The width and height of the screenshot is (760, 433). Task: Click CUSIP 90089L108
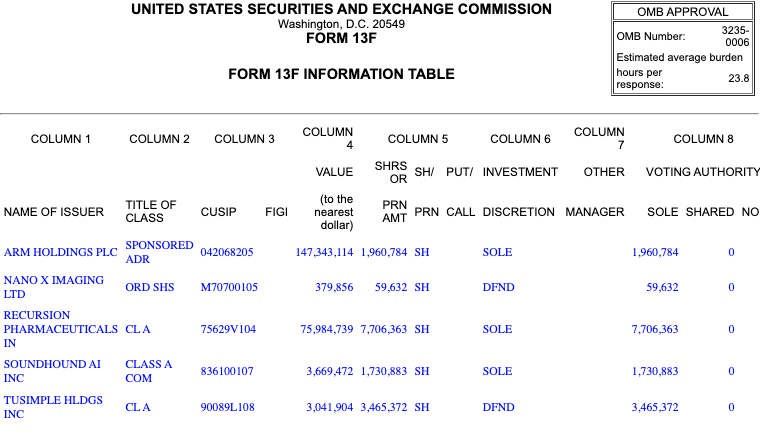(x=227, y=408)
